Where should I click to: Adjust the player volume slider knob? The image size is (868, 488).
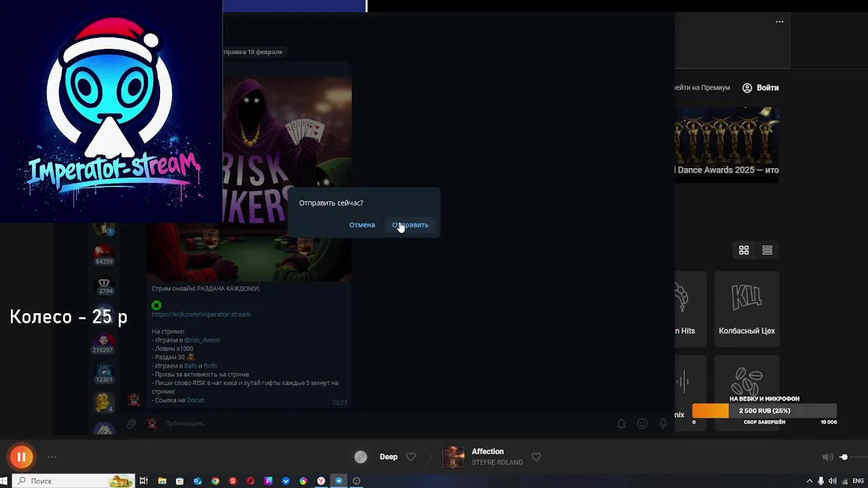(x=844, y=457)
